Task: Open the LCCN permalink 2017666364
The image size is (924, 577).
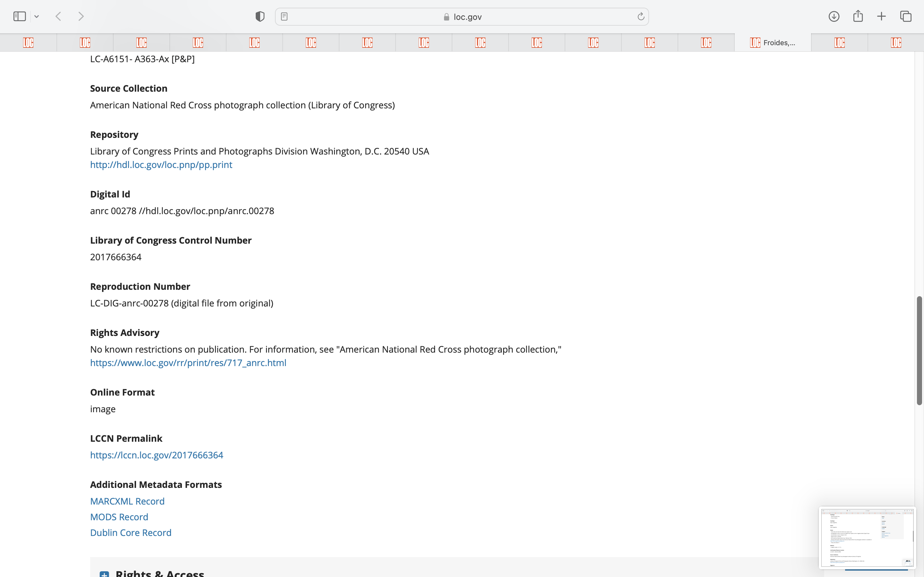Action: point(157,455)
